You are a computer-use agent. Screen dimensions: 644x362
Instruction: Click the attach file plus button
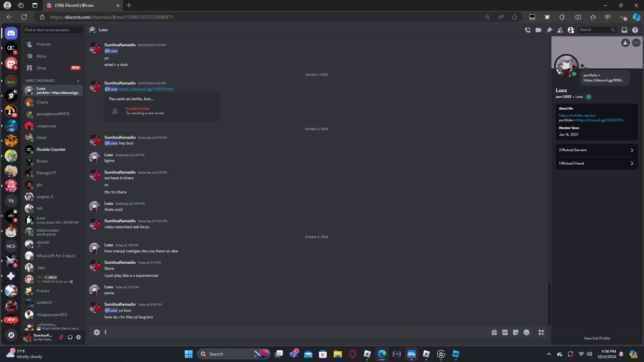[x=97, y=332]
